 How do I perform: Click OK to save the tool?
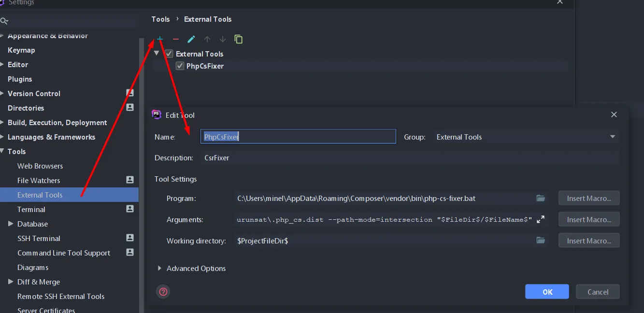pyautogui.click(x=547, y=291)
